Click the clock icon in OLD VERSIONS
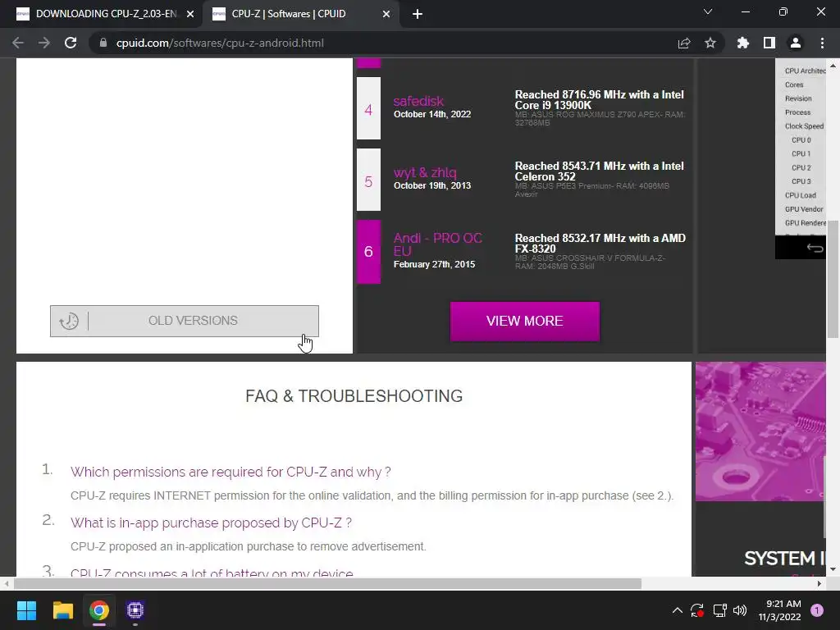Screen dimensions: 840x630 (69, 321)
